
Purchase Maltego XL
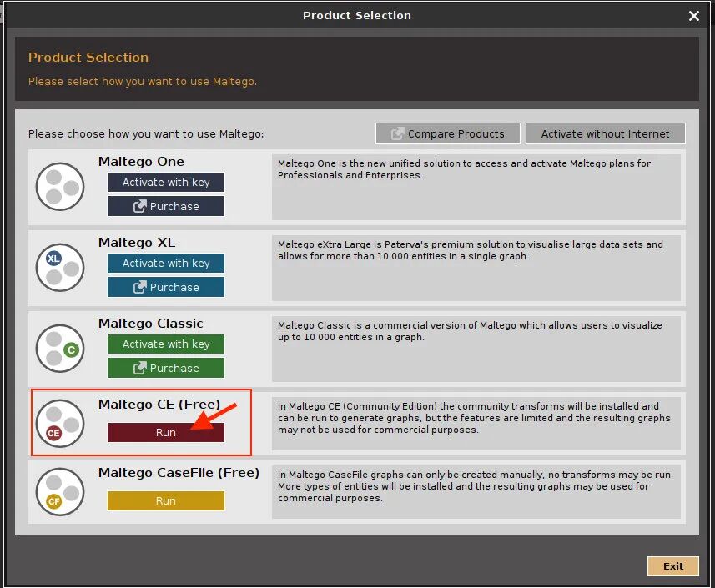point(166,287)
